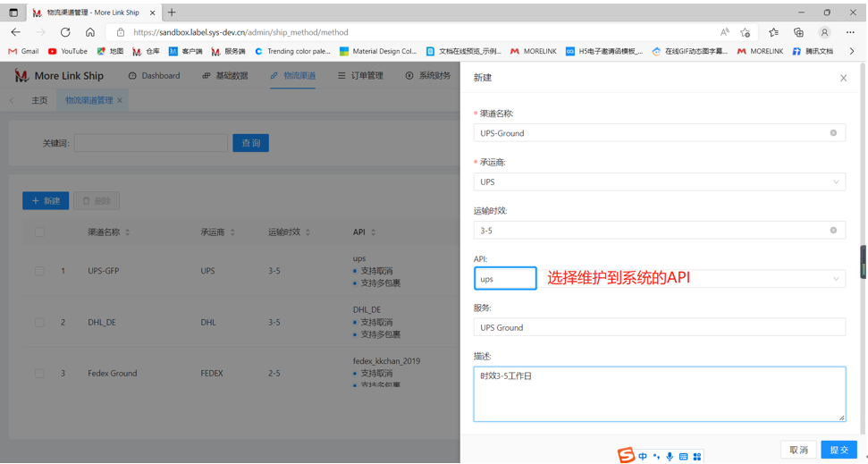Expand the 承运商 UPS dropdown
This screenshot has width=868, height=464.
pyautogui.click(x=836, y=182)
